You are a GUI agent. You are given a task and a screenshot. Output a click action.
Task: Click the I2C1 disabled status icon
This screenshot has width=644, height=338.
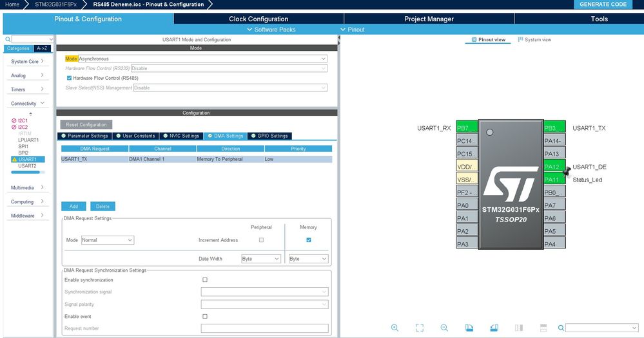point(14,120)
